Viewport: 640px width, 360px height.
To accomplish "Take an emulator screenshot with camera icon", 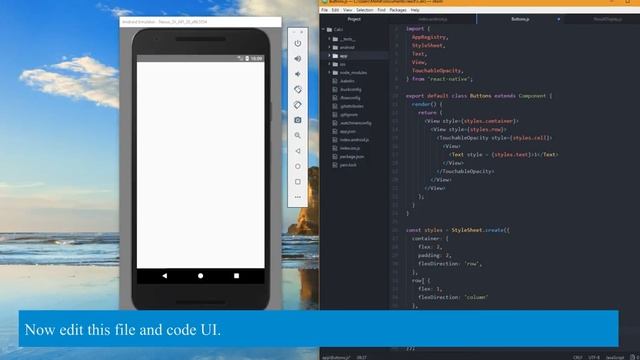I will tap(298, 120).
